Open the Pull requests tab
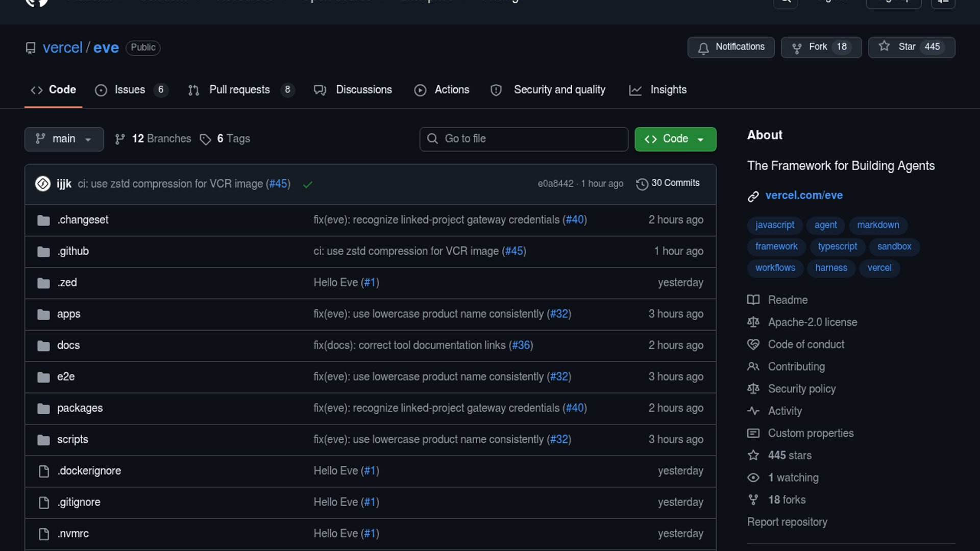980x551 pixels. 241,90
